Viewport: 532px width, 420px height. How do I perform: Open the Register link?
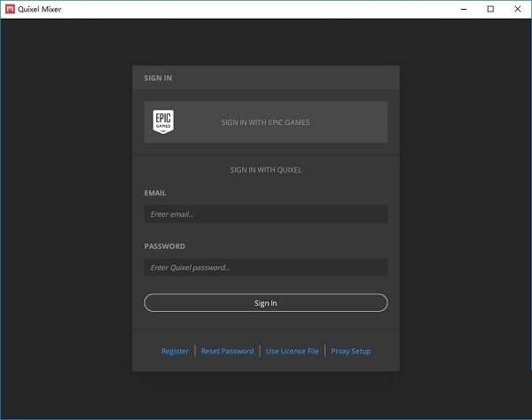click(175, 351)
